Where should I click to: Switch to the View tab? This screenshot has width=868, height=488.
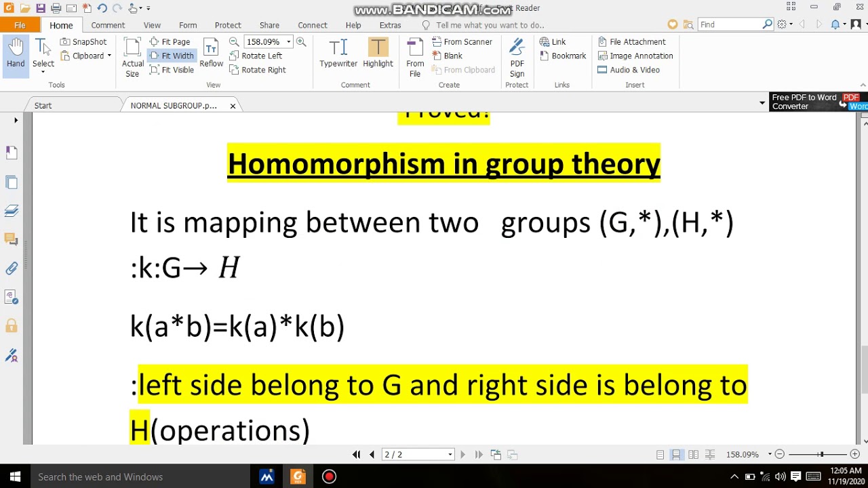(152, 25)
